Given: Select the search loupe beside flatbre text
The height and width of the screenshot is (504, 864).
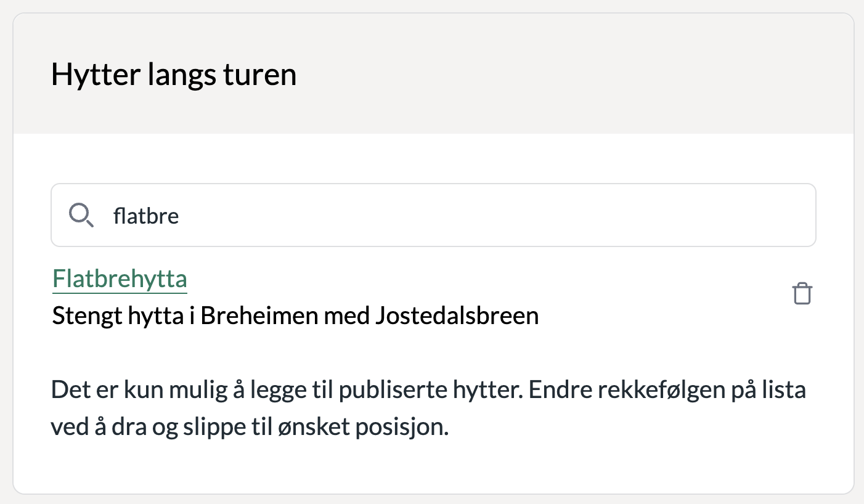Looking at the screenshot, I should 81,216.
